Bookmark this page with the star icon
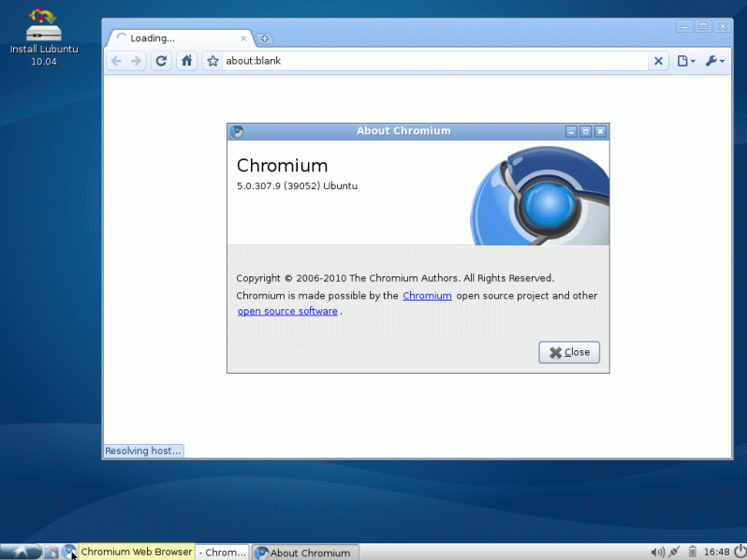Viewport: 747px width, 560px height. point(212,61)
